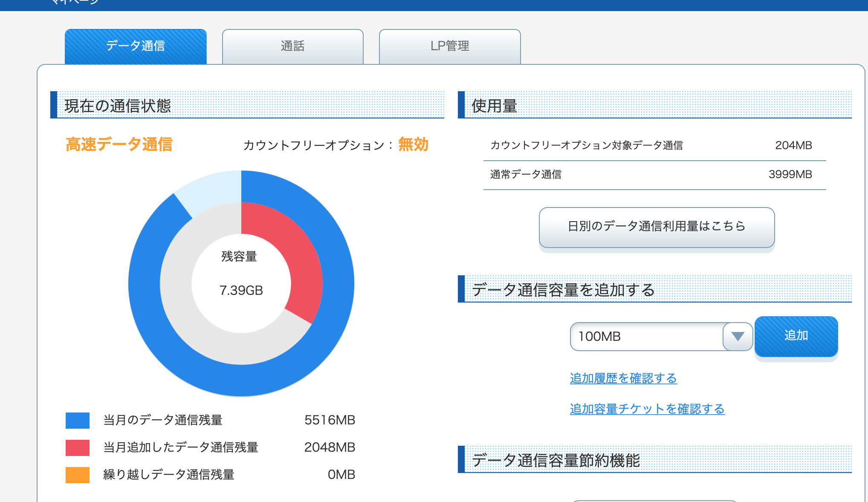
Task: Click the 100MB selection field
Action: point(646,336)
